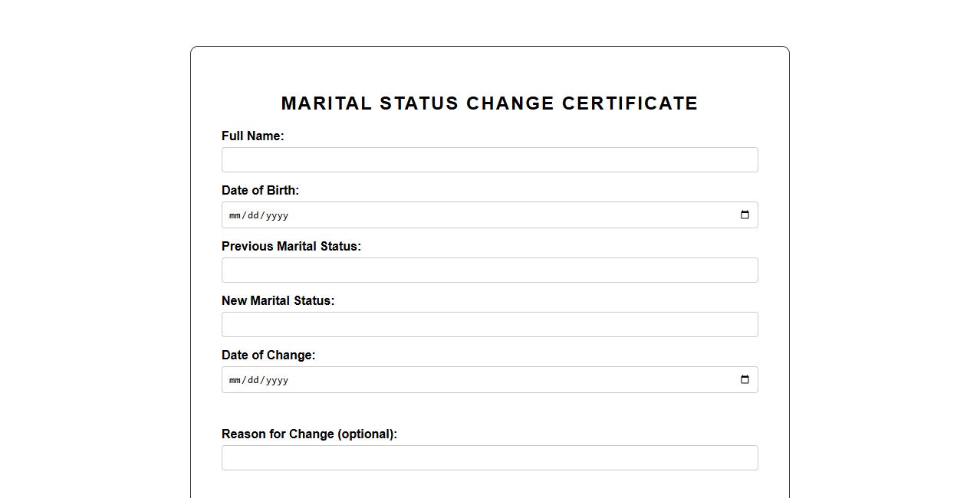Select the New Marital Status field
This screenshot has width=980, height=498.
click(489, 325)
